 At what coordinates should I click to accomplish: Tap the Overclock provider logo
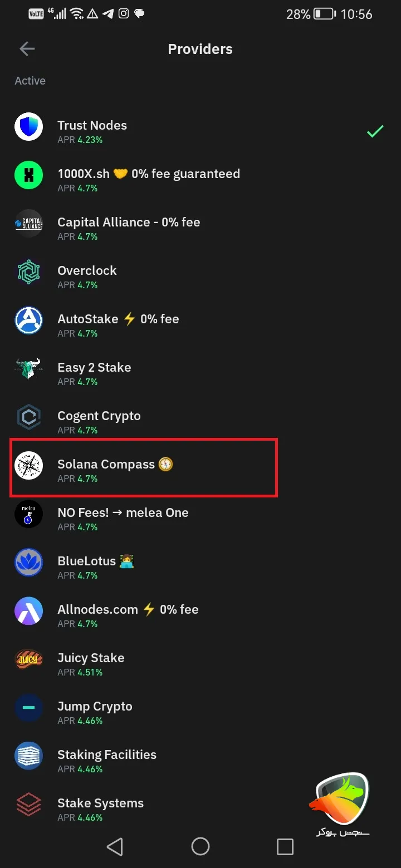click(28, 272)
